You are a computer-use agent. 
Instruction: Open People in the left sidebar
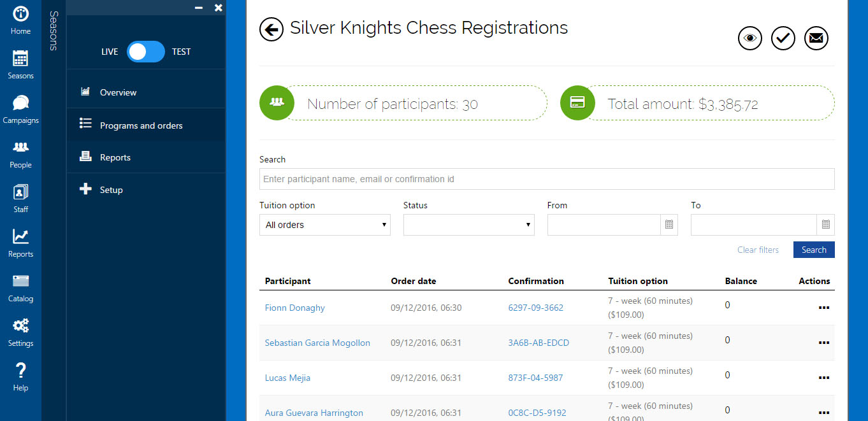pyautogui.click(x=20, y=154)
